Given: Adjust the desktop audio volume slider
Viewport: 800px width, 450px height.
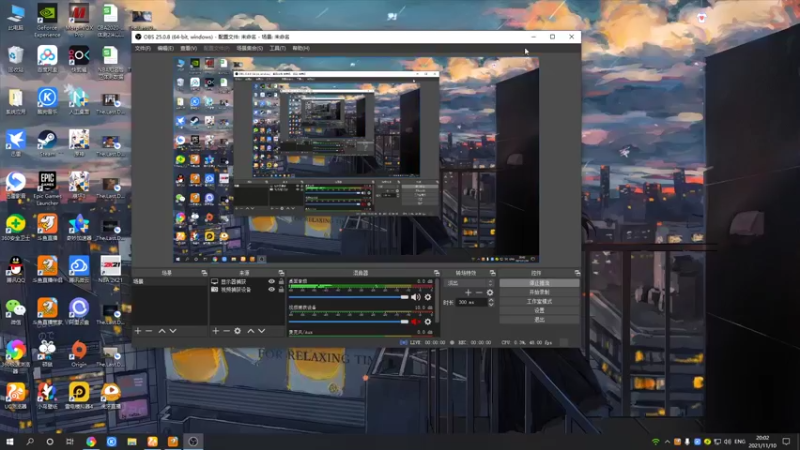Looking at the screenshot, I should point(348,297).
